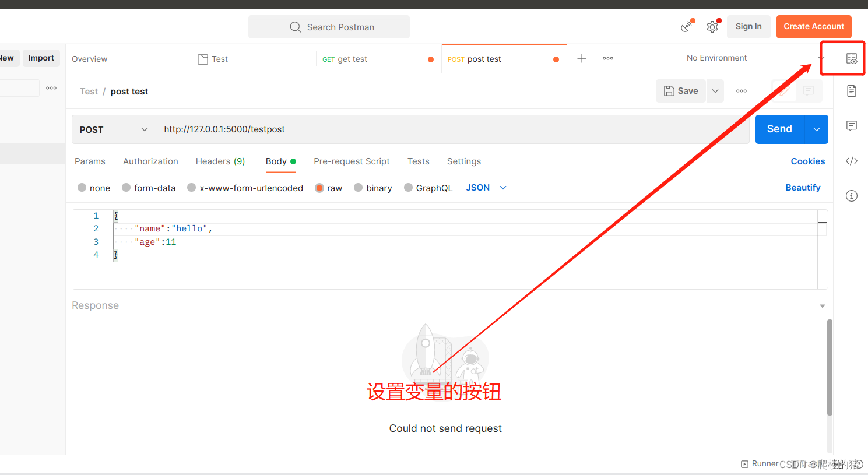This screenshot has height=475, width=868.
Task: Collapse the Response section arrow
Action: [x=823, y=306]
